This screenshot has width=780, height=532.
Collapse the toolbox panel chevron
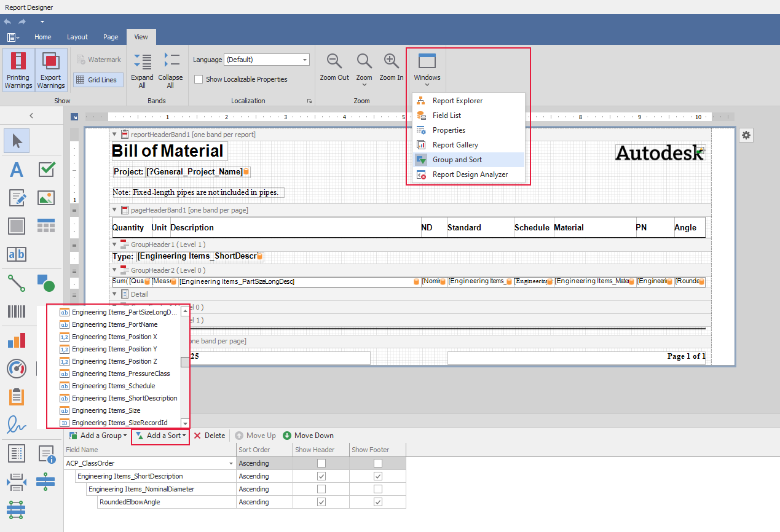[31, 115]
